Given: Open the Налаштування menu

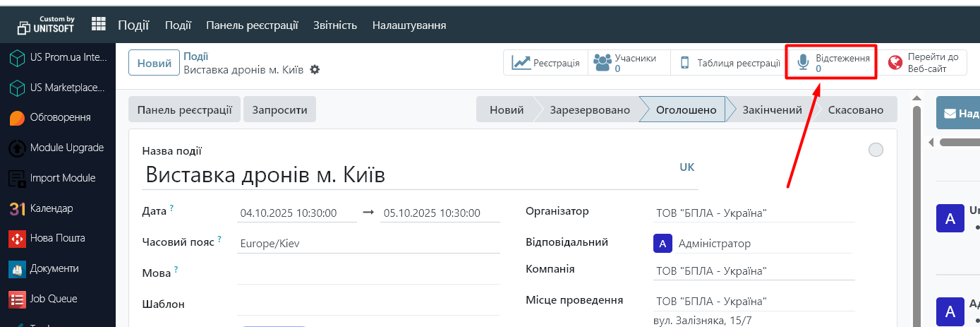Looking at the screenshot, I should (x=409, y=25).
